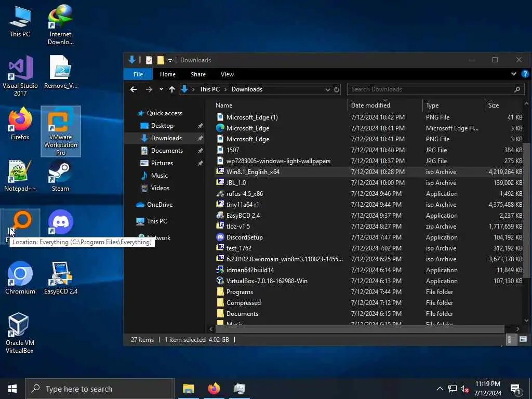This screenshot has height=399, width=532.
Task: Select Music in navigation pane
Action: 159,176
